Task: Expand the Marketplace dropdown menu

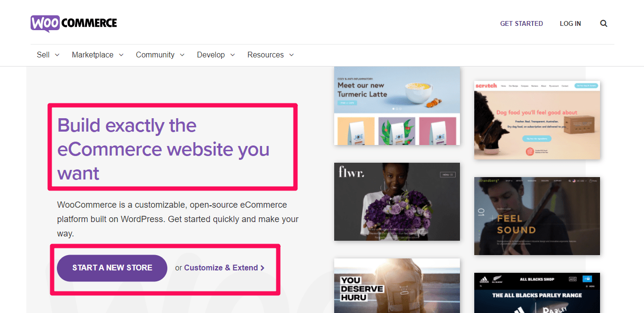Action: (98, 55)
